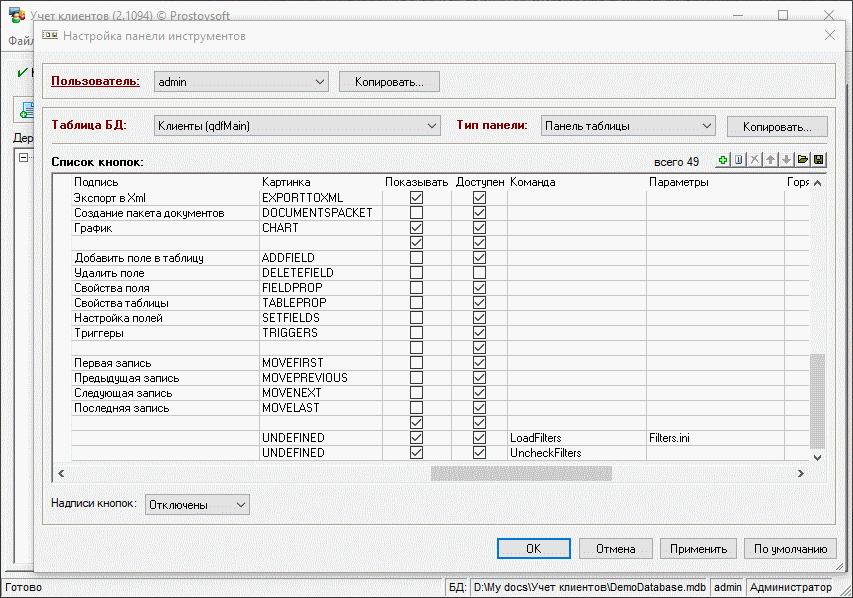This screenshot has width=853, height=598.
Task: Uncheck Показывать for the Экспорт в Xml row
Action: (416, 198)
